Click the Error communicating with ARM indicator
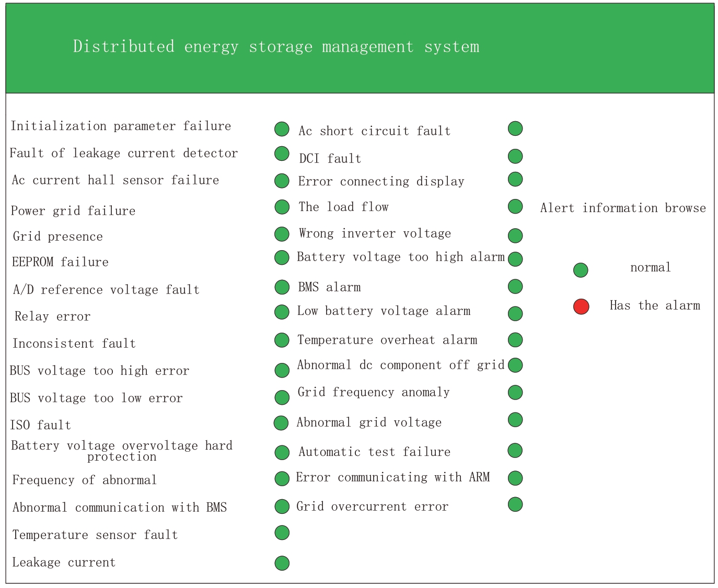This screenshot has height=588, width=718. 515,478
